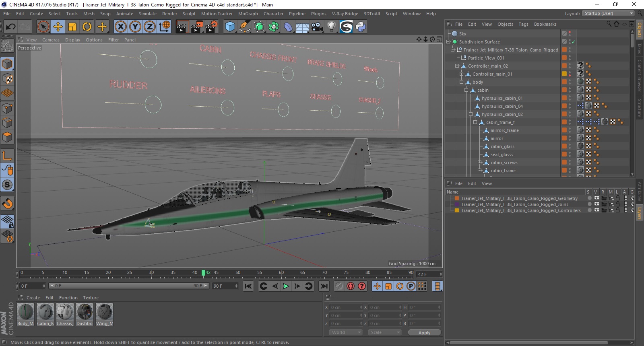This screenshot has height=346, width=644.
Task: Open Object Manager Tags menu
Action: click(523, 24)
